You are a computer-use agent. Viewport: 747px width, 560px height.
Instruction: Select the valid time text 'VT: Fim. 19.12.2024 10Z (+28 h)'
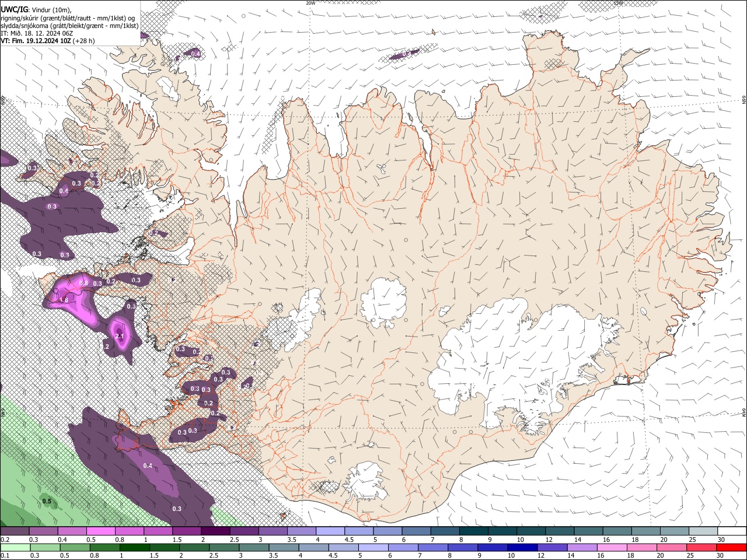point(47,41)
